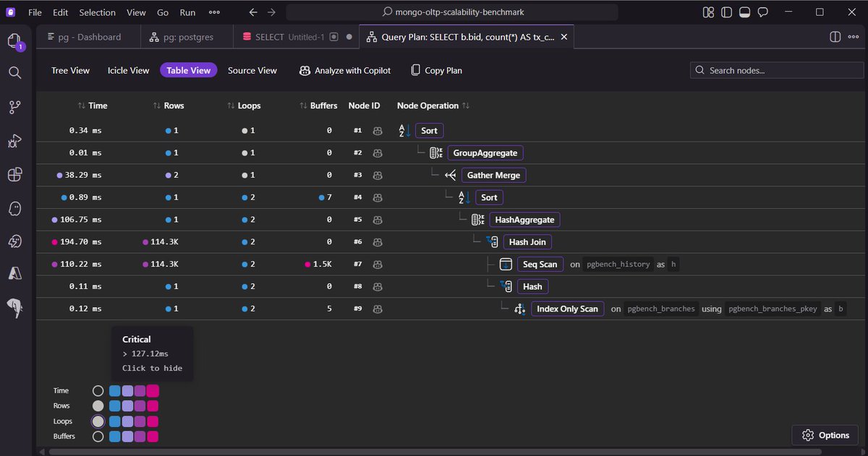Click the light purple swatch in the Loops row
868x456 pixels.
[x=127, y=421]
